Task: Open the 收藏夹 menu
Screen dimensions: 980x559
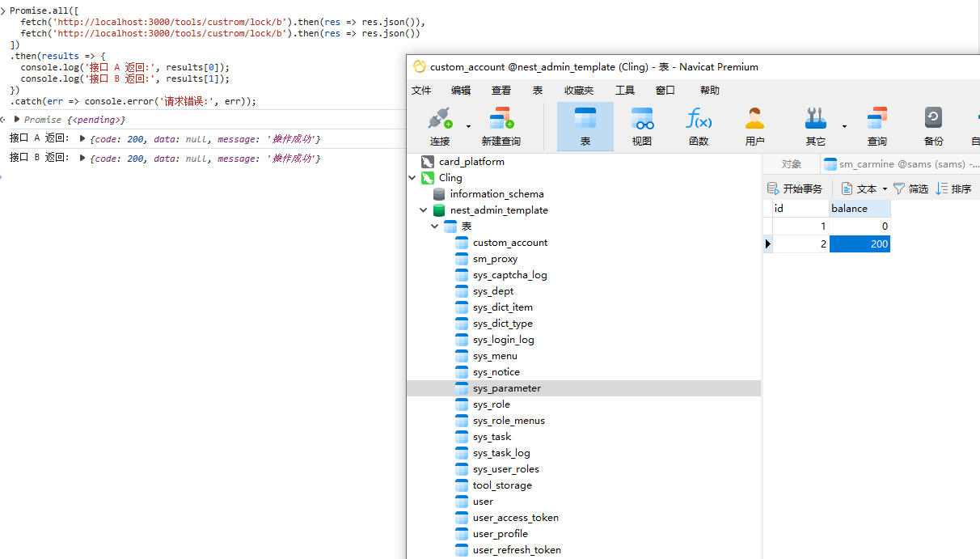Action: [579, 91]
